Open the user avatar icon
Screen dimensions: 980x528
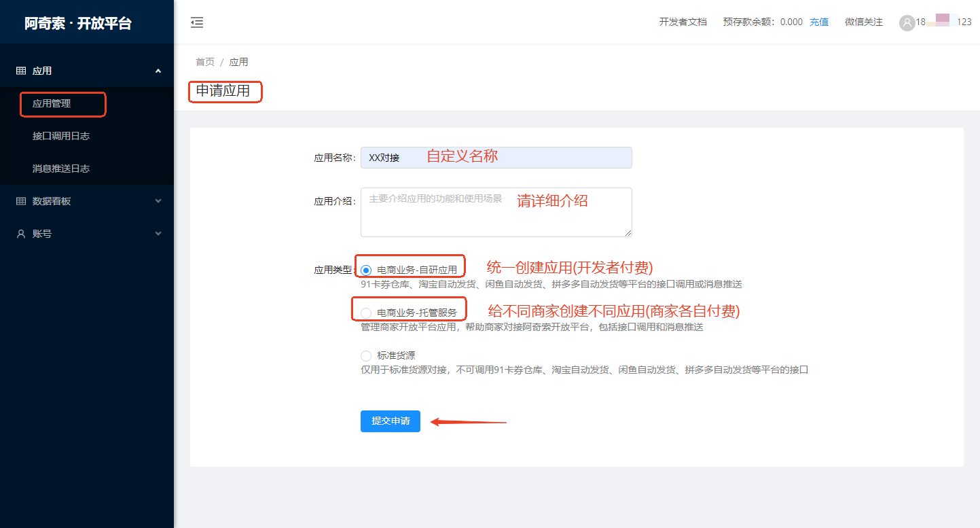pyautogui.click(x=907, y=22)
